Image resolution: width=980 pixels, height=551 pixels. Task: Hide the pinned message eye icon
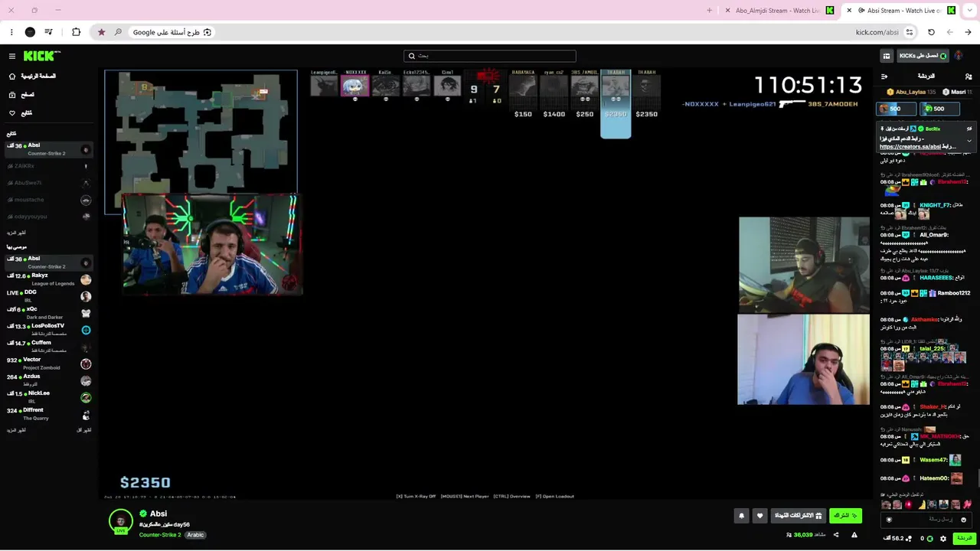tap(969, 129)
